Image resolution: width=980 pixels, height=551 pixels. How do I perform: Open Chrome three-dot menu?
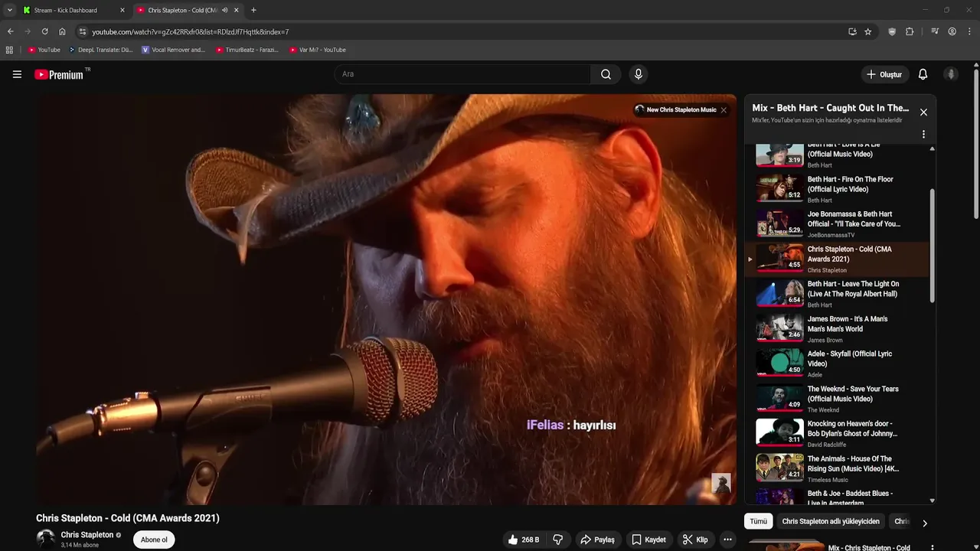coord(970,31)
